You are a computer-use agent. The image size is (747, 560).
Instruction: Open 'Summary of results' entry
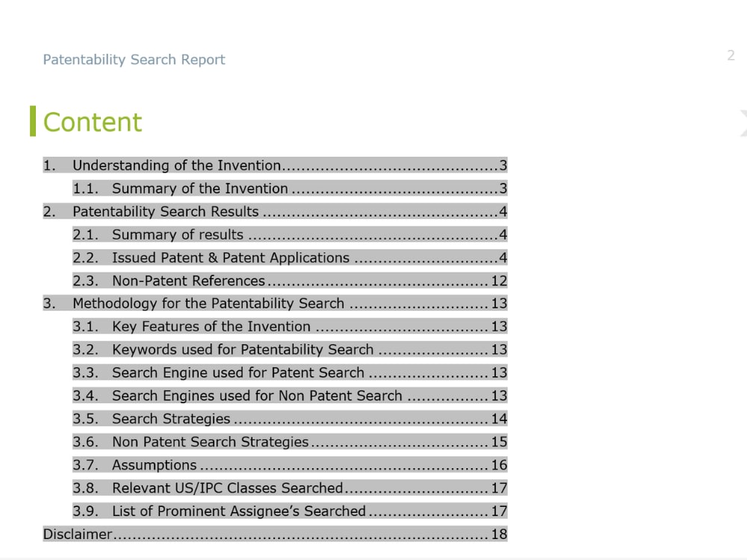179,234
